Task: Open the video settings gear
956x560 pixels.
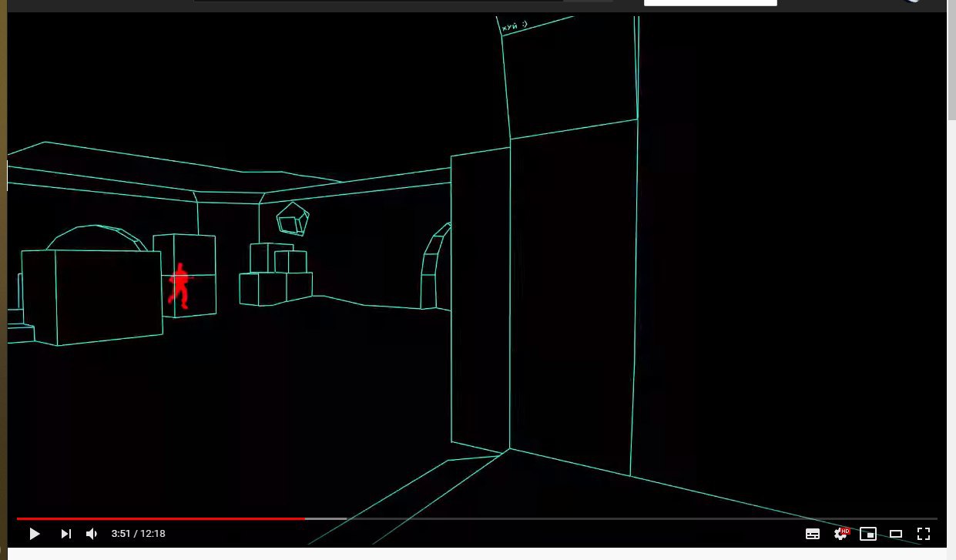Action: (x=840, y=534)
